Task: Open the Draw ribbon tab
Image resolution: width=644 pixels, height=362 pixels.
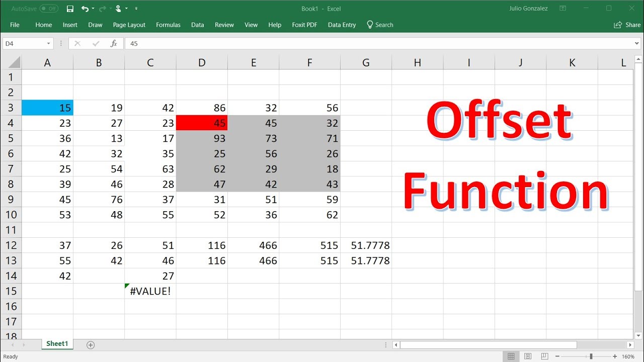Action: 95,25
